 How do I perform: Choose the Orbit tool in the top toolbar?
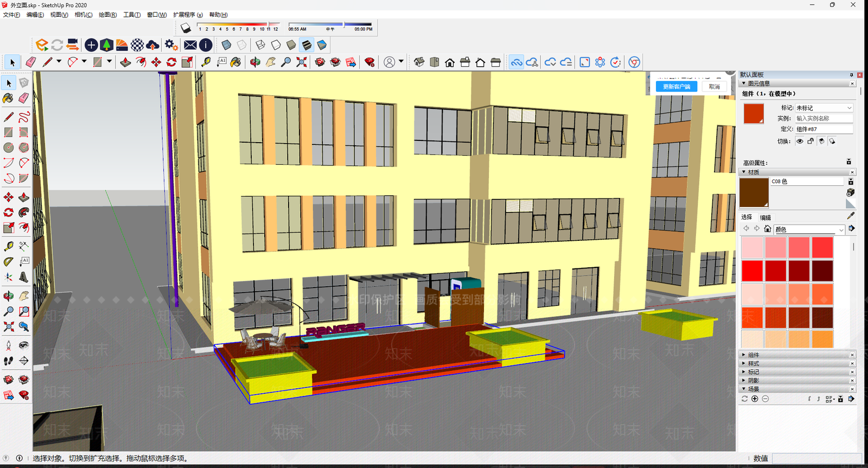[x=255, y=62]
